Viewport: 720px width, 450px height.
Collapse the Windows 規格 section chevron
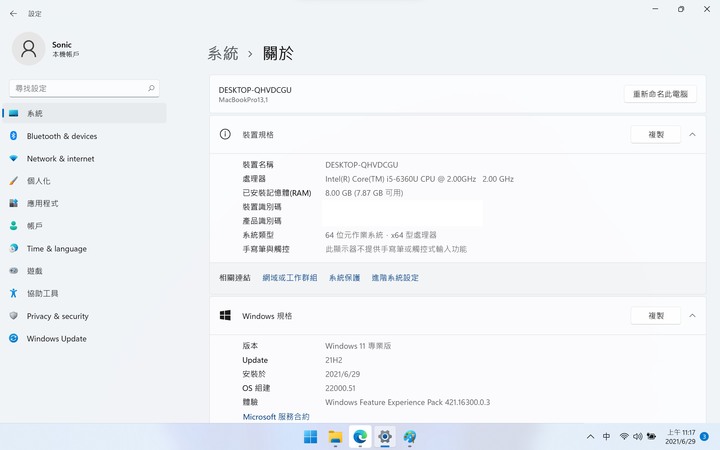[692, 315]
